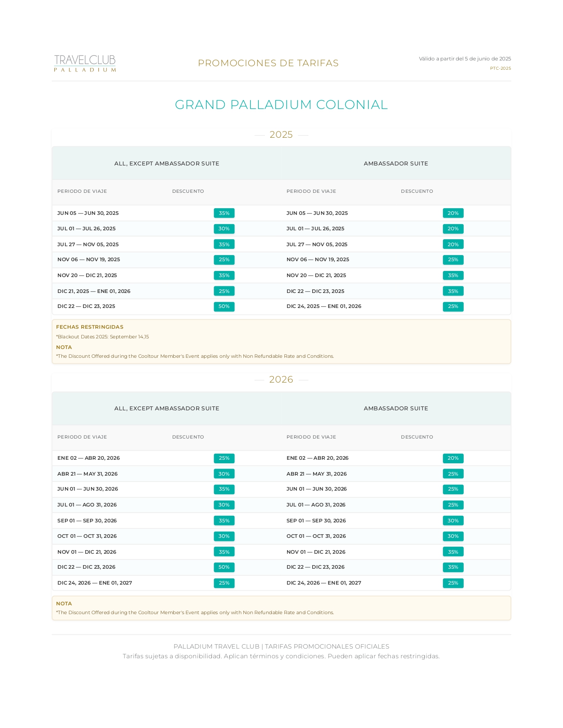
Task: Click 'JUL 01 — AGO 31, 2026' in Ambassador Suite column
Action: [316, 505]
